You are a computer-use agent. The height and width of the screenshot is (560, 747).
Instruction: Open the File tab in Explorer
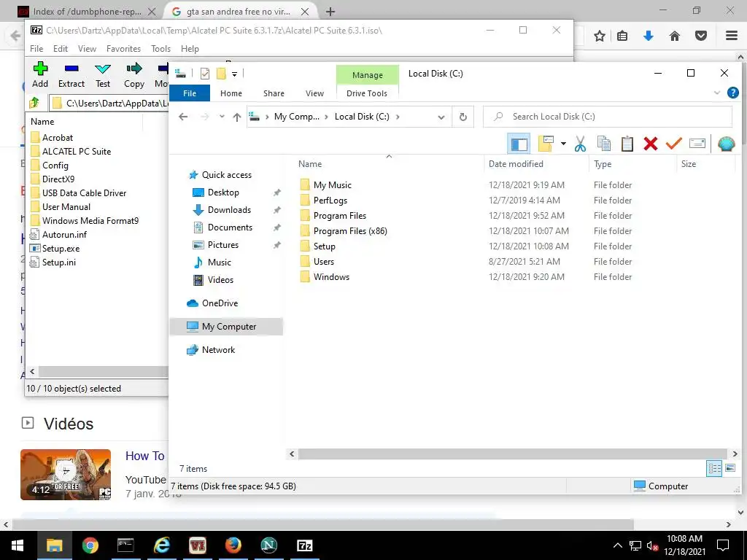click(x=190, y=93)
